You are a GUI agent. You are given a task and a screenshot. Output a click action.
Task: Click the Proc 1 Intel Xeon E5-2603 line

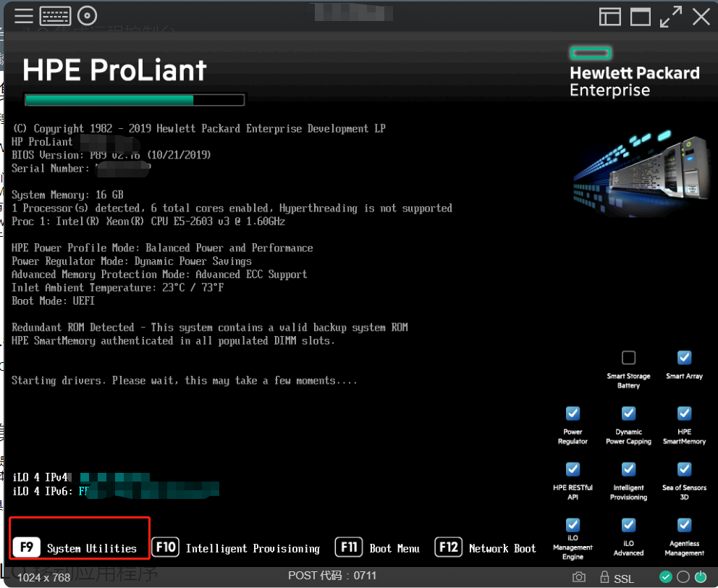(148, 222)
